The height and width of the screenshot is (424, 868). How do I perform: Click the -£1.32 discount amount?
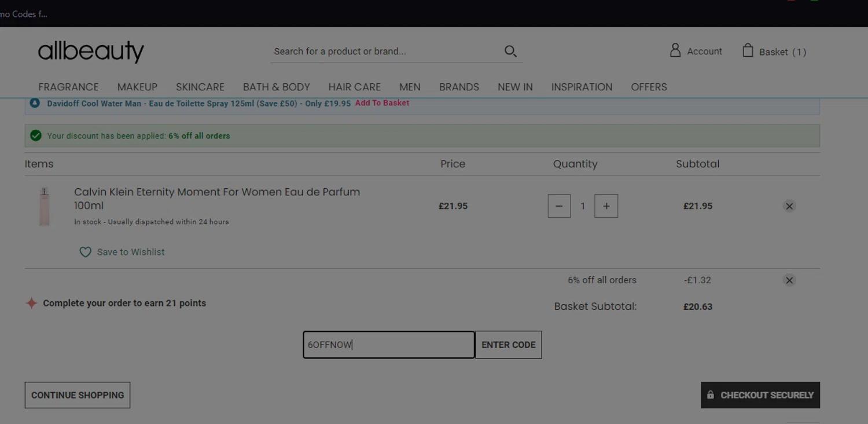pos(697,280)
